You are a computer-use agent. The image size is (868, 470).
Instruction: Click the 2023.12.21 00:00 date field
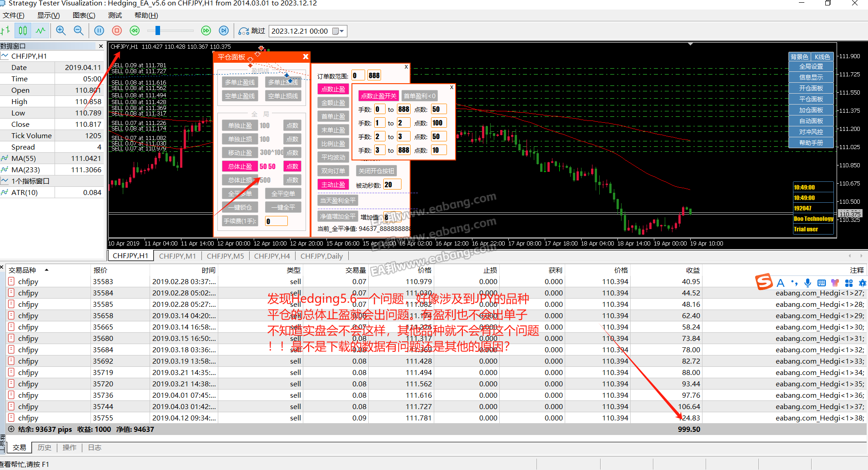coord(300,31)
